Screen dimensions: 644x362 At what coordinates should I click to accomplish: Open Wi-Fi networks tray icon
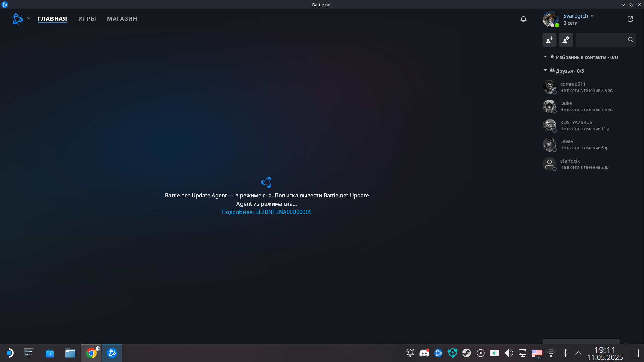point(551,353)
